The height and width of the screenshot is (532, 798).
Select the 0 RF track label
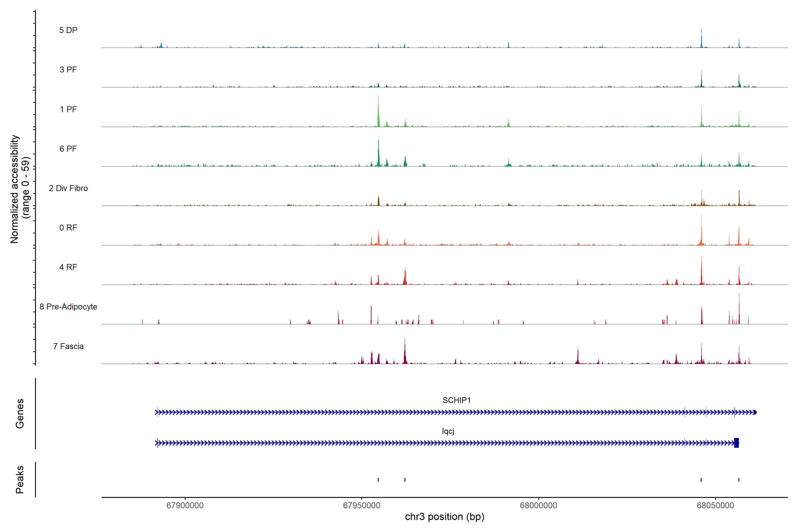68,228
